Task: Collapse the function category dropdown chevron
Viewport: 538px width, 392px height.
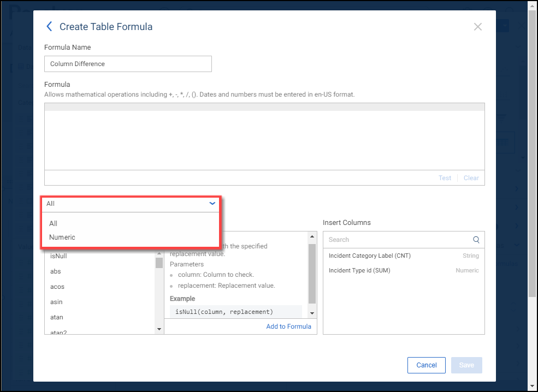Action: coord(212,204)
